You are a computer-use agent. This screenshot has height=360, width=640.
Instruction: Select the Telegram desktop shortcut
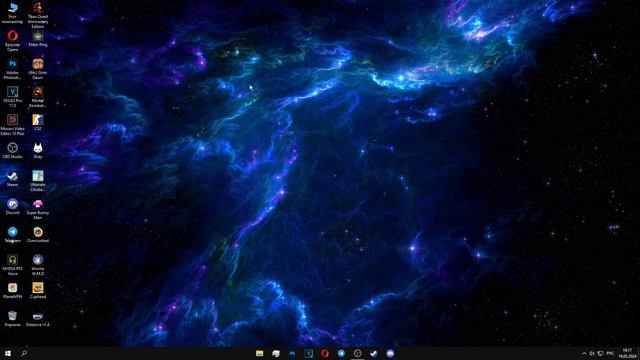click(x=12, y=235)
